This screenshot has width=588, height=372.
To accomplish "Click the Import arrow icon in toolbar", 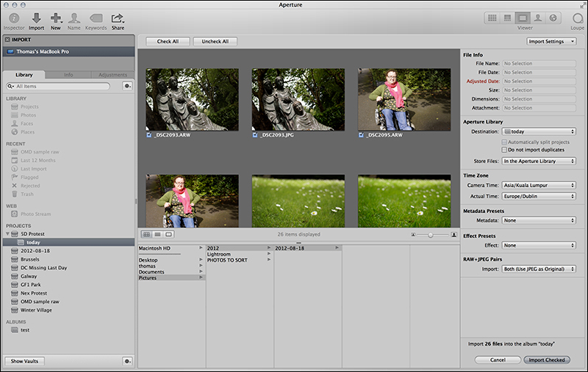I will 36,18.
